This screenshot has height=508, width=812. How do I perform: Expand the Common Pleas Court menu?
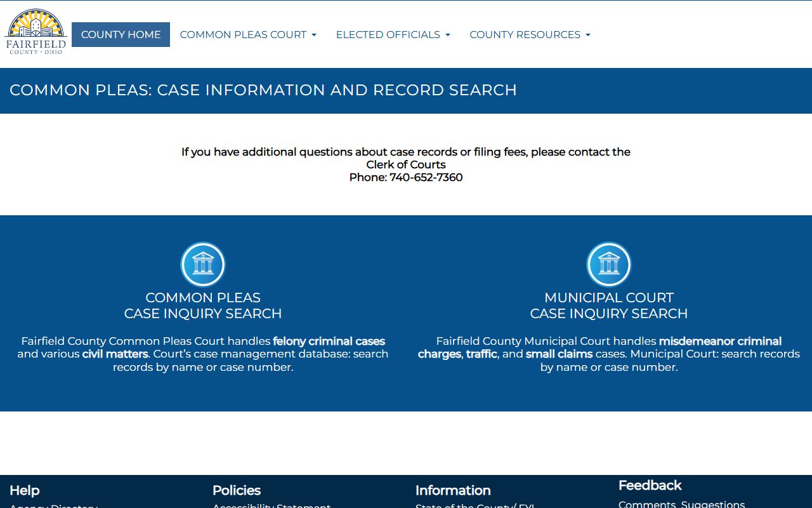pos(248,34)
